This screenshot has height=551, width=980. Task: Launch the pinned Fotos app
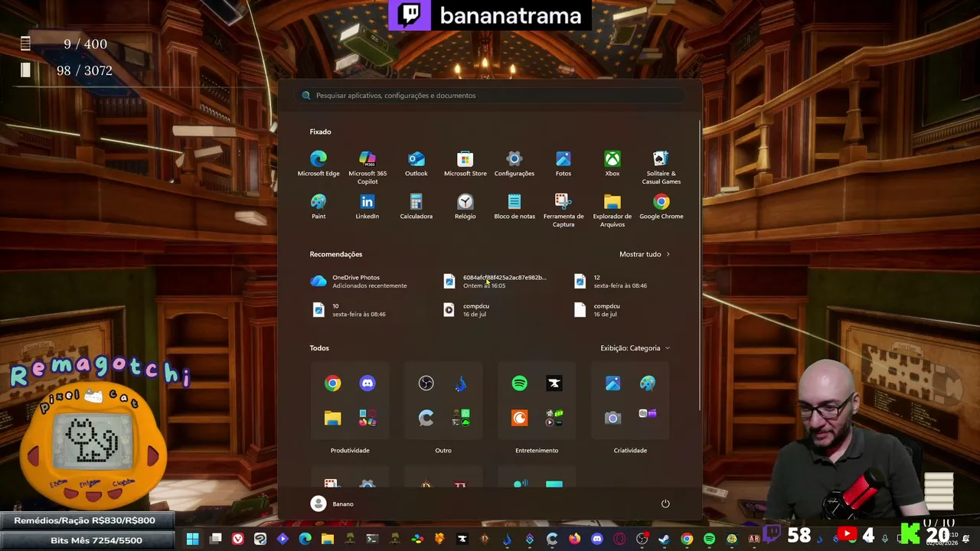pyautogui.click(x=563, y=164)
